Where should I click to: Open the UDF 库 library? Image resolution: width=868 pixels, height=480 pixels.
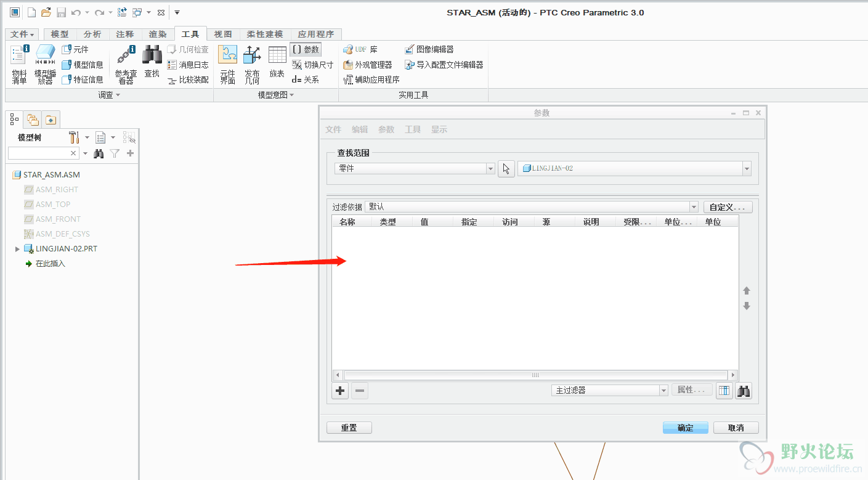coord(360,49)
